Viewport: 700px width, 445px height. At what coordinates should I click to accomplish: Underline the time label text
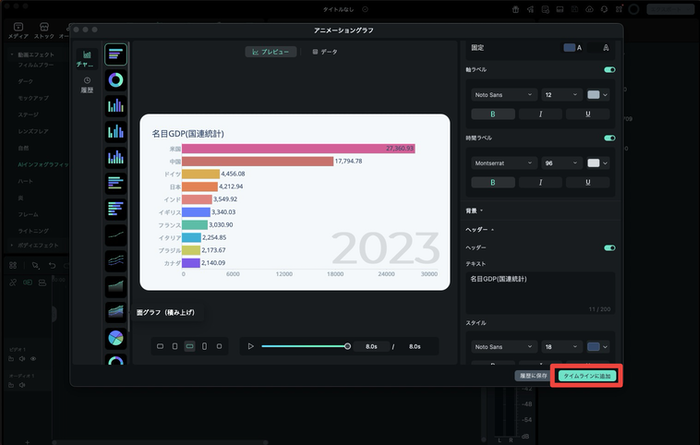[x=590, y=182]
